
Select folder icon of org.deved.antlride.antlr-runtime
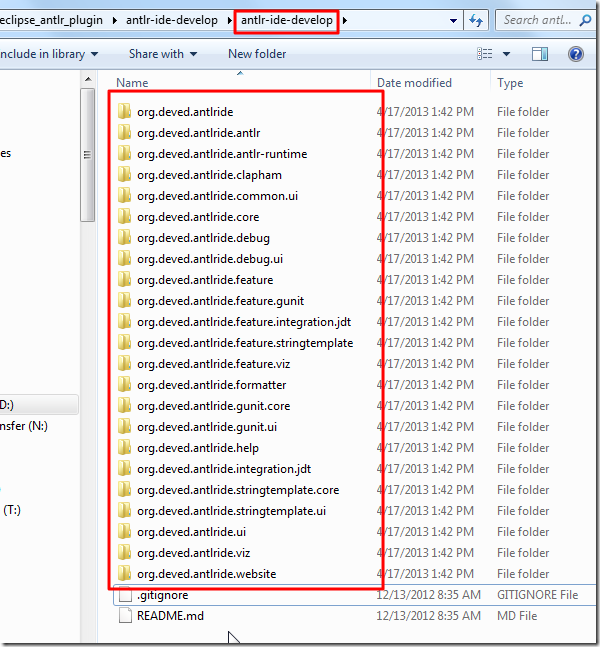[x=124, y=153]
